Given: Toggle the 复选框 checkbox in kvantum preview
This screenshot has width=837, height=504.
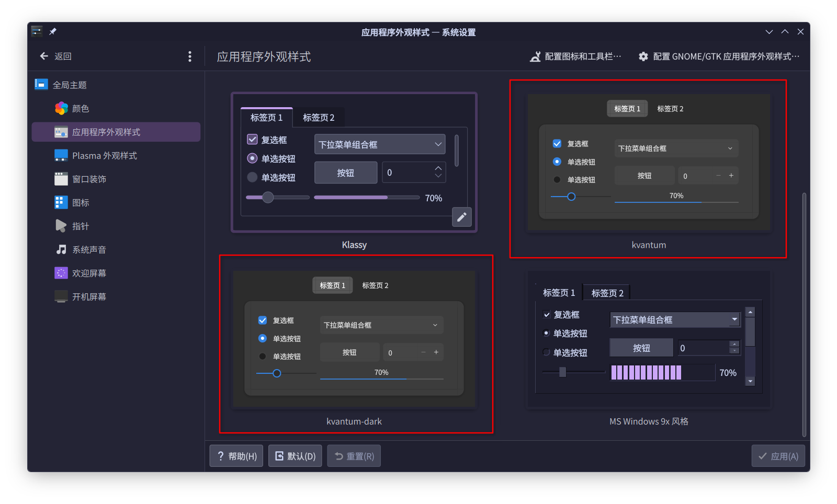Looking at the screenshot, I should [x=557, y=144].
